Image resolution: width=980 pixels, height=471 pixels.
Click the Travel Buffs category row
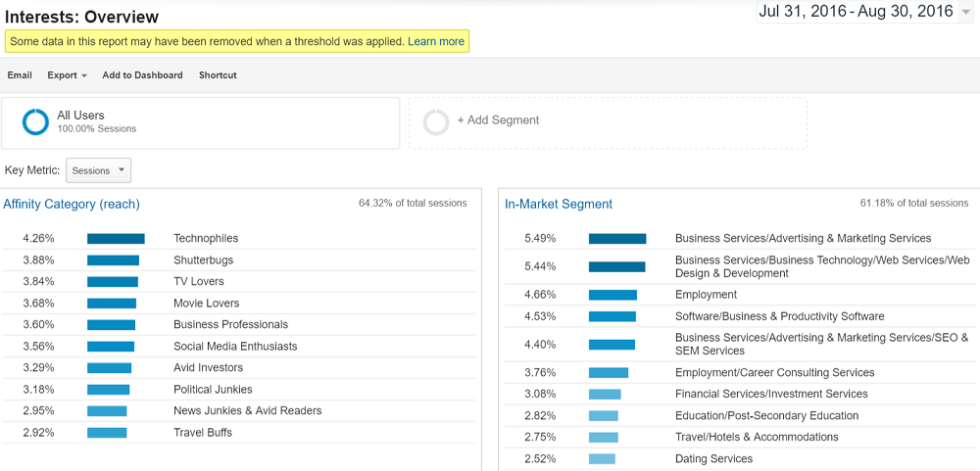click(x=203, y=433)
